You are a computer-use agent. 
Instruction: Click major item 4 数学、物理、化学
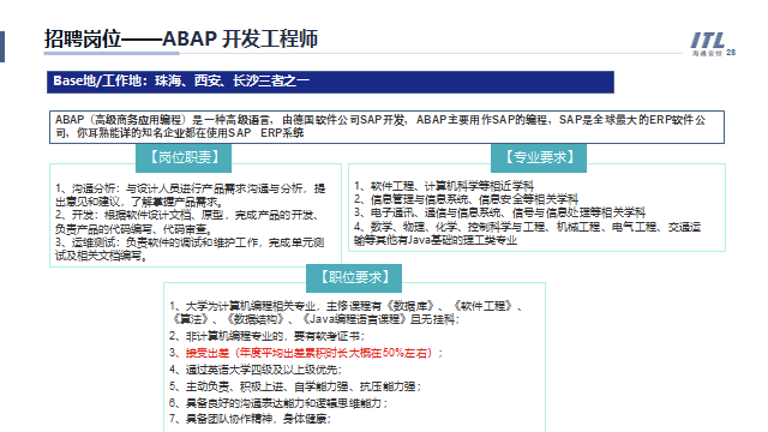528,233
